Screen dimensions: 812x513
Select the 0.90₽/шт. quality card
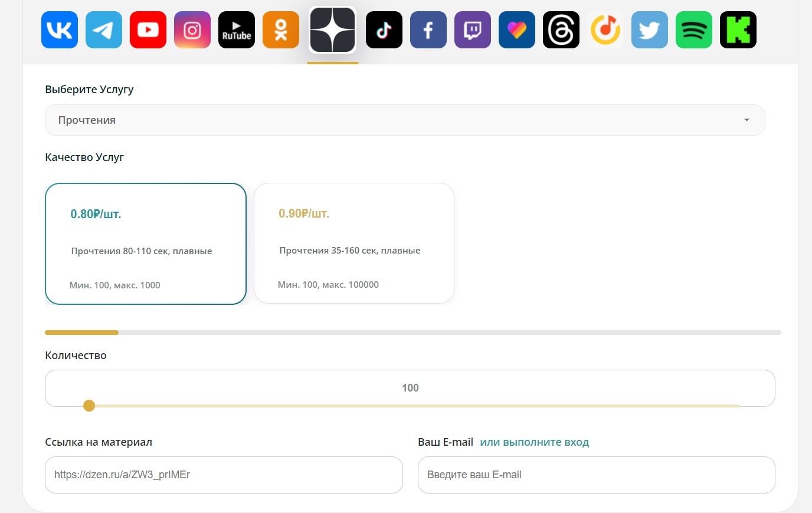354,244
